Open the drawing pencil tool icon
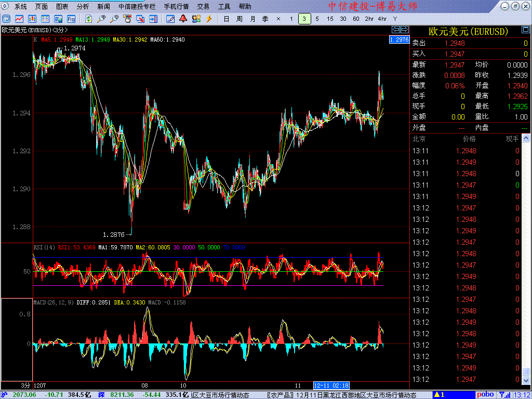Image resolution: width=532 pixels, height=399 pixels. (170, 19)
